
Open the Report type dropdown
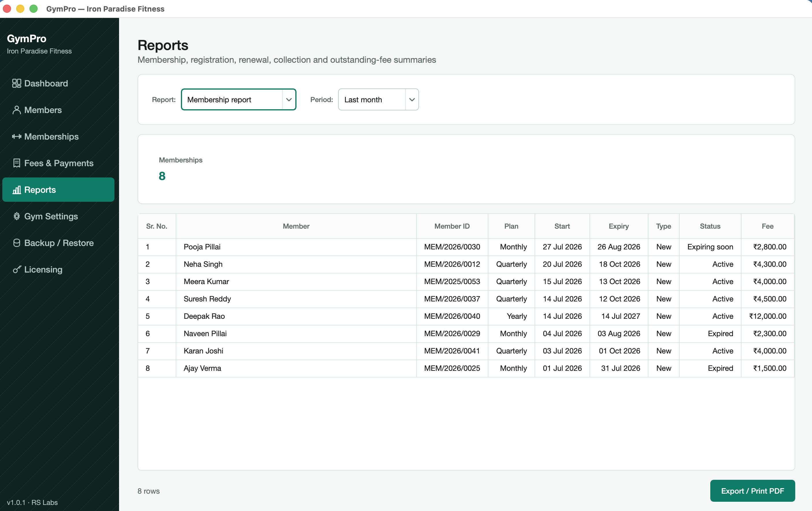click(238, 99)
